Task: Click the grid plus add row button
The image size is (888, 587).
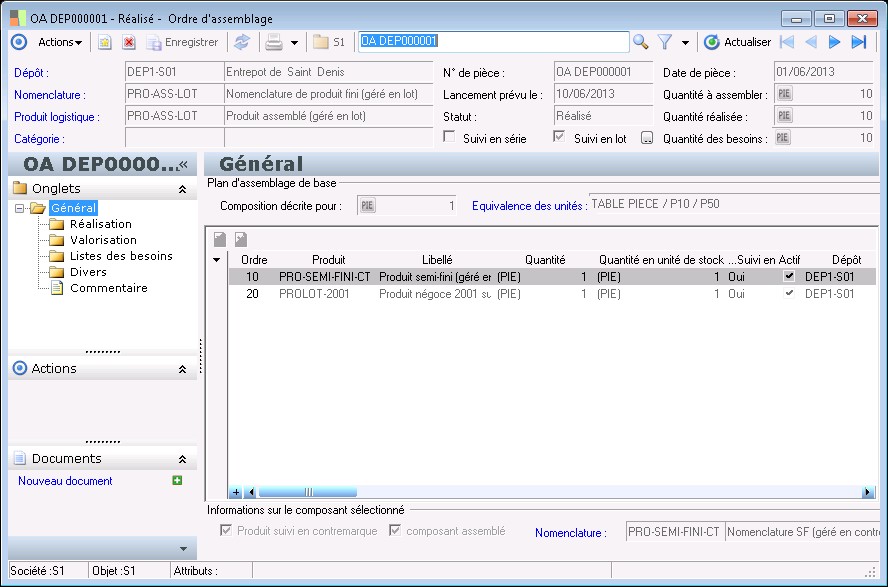Action: [x=236, y=492]
